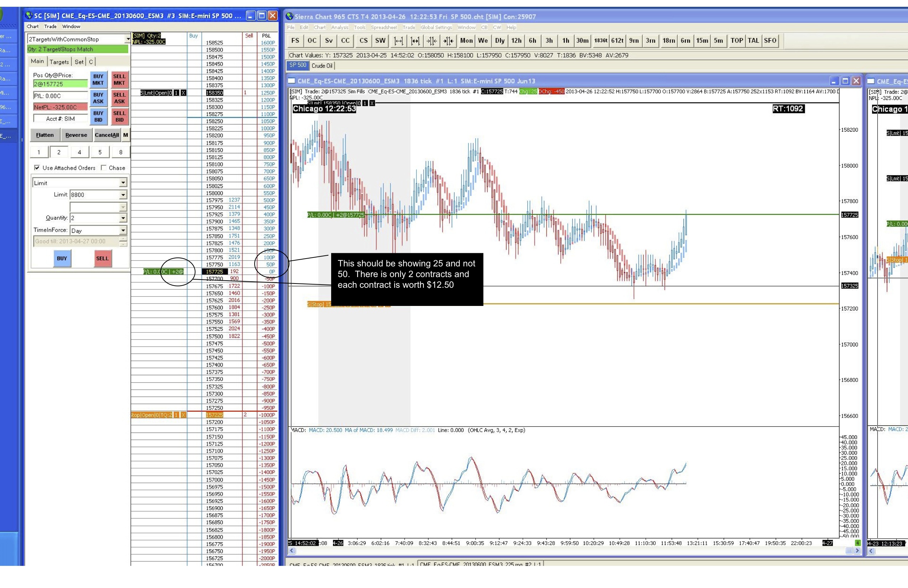This screenshot has width=908, height=588.
Task: Open the Crude Oil chartbook tab
Action: 322,66
